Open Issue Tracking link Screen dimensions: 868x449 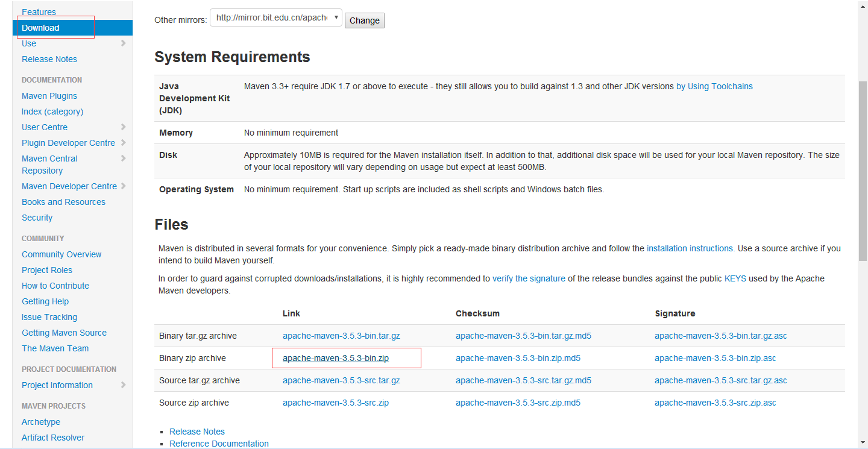[49, 317]
